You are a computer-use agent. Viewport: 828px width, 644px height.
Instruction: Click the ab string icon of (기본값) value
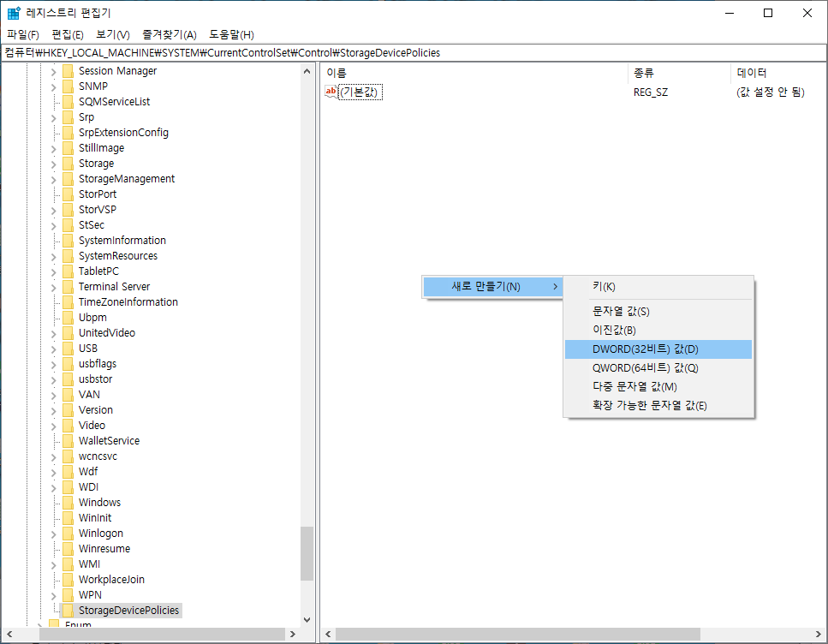coord(331,92)
